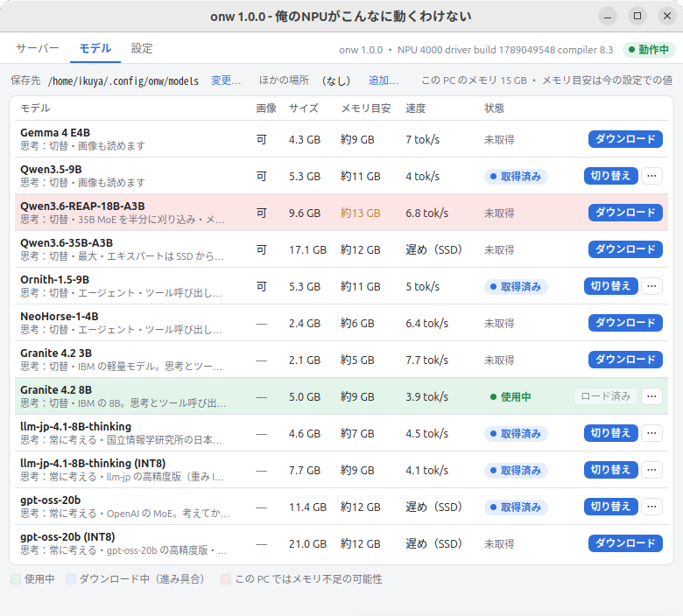
Task: Open the 設定 tab
Action: pos(142,48)
